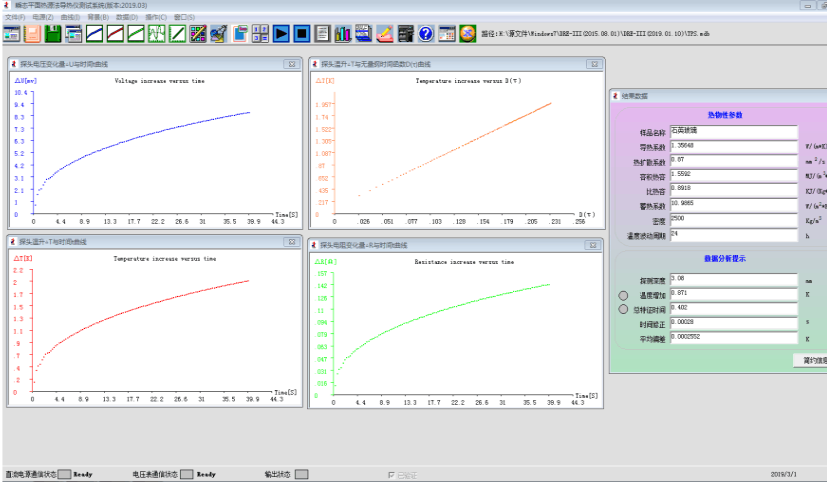Click the 简约信息 button in results panel
This screenshot has height=483, width=835.
point(813,360)
